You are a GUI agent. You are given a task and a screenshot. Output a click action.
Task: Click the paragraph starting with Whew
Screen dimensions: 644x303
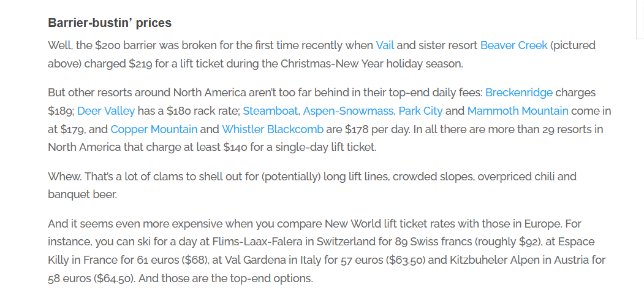click(x=312, y=185)
